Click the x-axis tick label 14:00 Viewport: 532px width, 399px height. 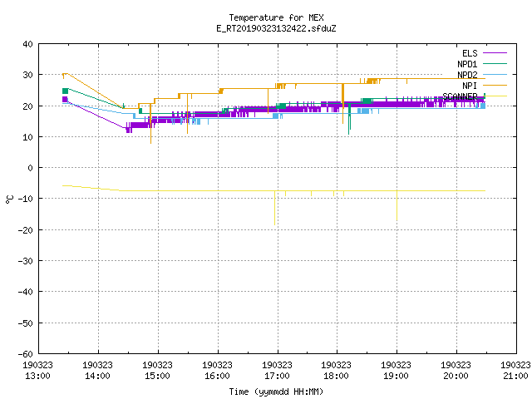(x=97, y=376)
